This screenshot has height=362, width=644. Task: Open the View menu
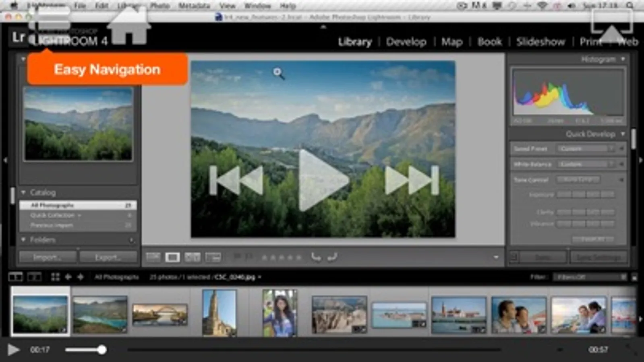pos(228,6)
